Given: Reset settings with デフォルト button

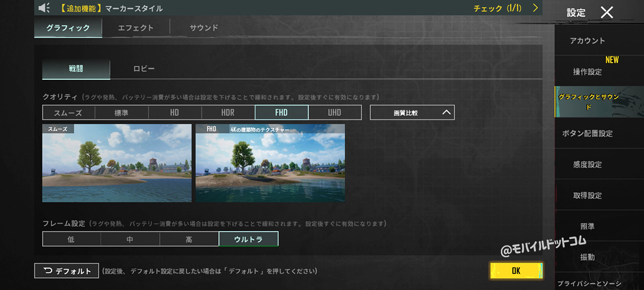Looking at the screenshot, I should (66, 271).
